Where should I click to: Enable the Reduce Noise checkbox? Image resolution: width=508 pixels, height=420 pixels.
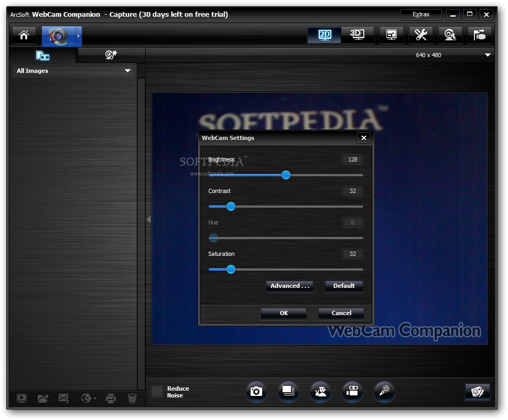pyautogui.click(x=157, y=392)
